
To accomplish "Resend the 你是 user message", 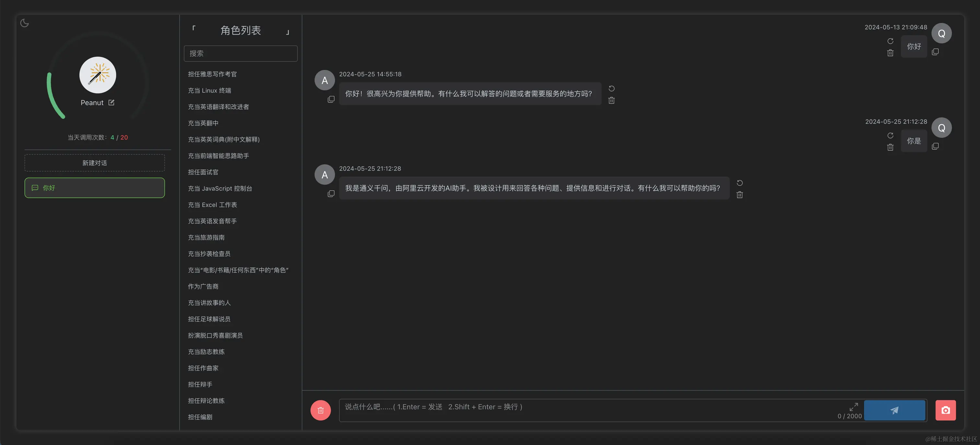I will point(890,135).
